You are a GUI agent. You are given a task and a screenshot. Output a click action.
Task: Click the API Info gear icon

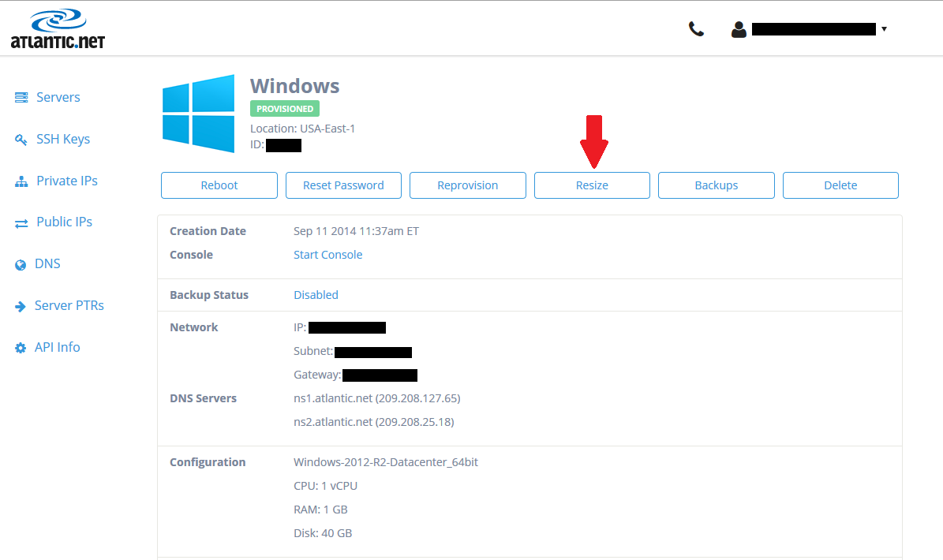(x=21, y=348)
